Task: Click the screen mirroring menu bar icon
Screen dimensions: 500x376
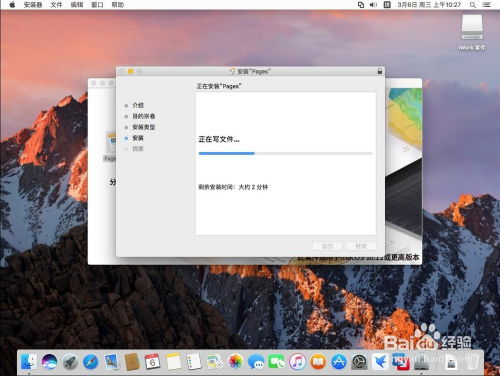Action: pos(361,5)
